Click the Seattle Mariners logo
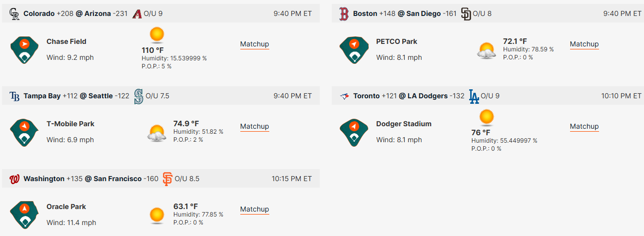 tap(138, 96)
